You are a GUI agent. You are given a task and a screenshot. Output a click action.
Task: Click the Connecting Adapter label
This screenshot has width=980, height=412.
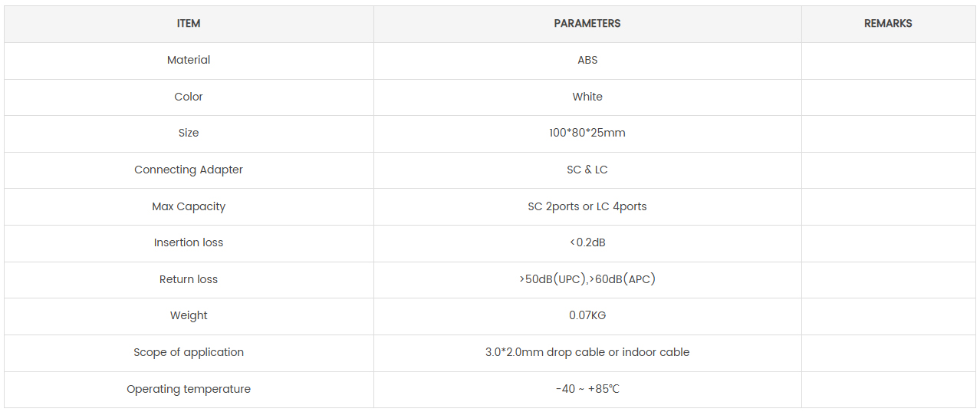tap(189, 170)
